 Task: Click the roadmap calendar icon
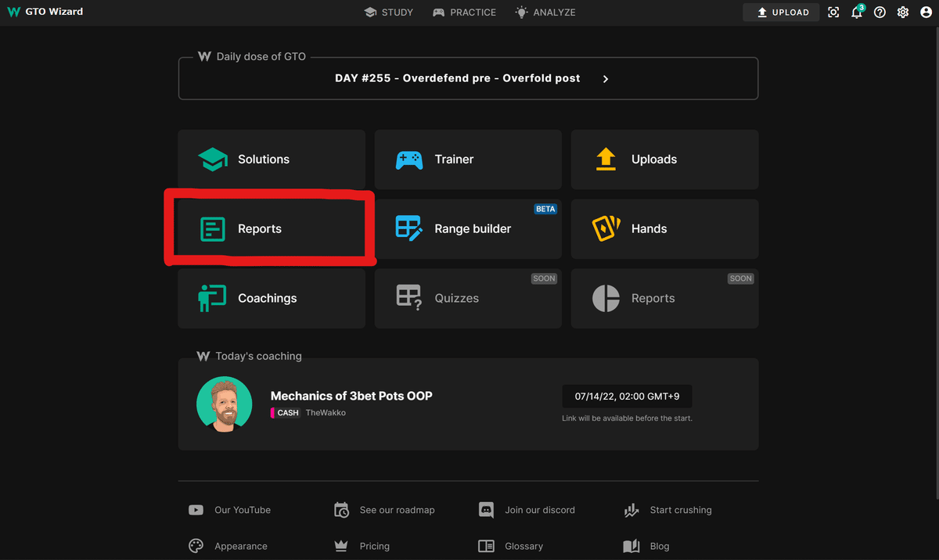(341, 510)
